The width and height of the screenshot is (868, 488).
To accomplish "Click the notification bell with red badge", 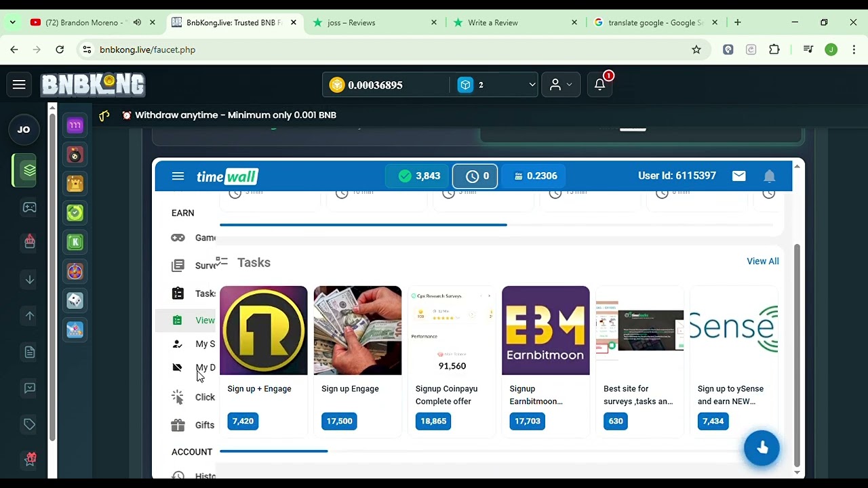I will (600, 84).
